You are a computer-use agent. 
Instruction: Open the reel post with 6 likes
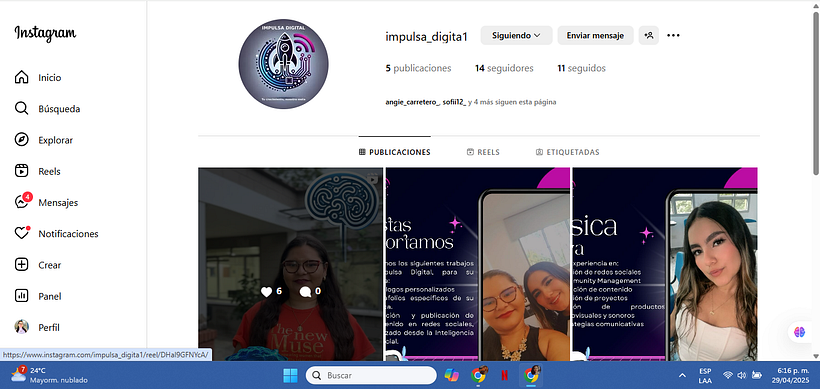point(290,264)
